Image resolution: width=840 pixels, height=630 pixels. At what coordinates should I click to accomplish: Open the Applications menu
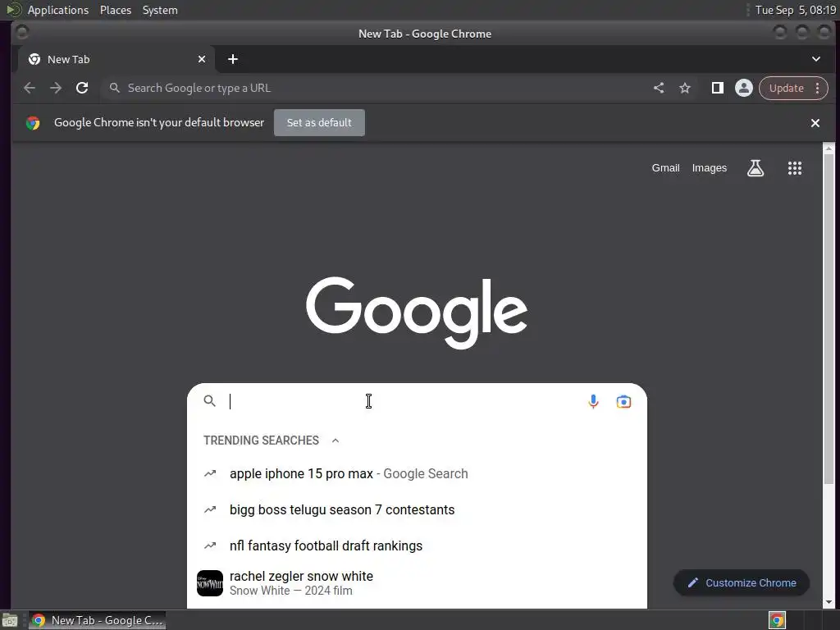[58, 10]
